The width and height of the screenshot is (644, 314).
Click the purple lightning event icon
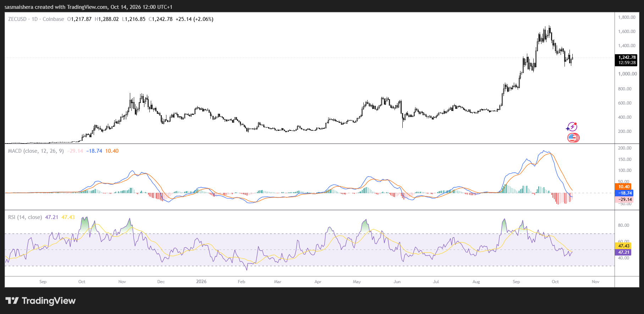tap(572, 127)
